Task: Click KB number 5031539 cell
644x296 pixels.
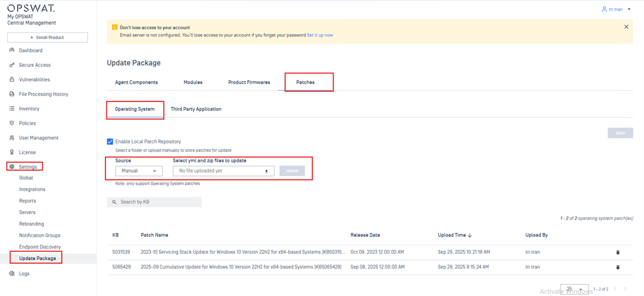Action: click(121, 252)
